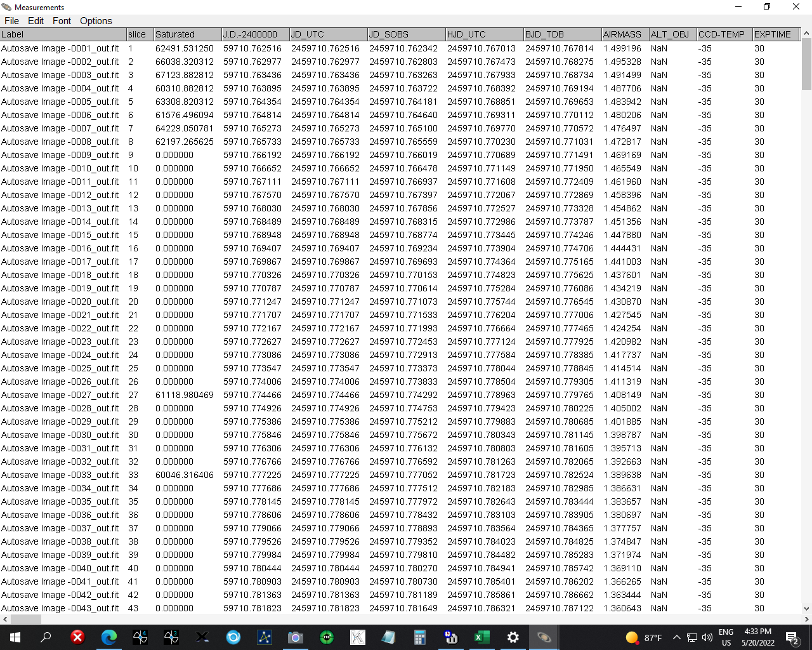Image resolution: width=812 pixels, height=650 pixels.
Task: Click the horizontal scrollbar right arrow
Action: coord(806,619)
